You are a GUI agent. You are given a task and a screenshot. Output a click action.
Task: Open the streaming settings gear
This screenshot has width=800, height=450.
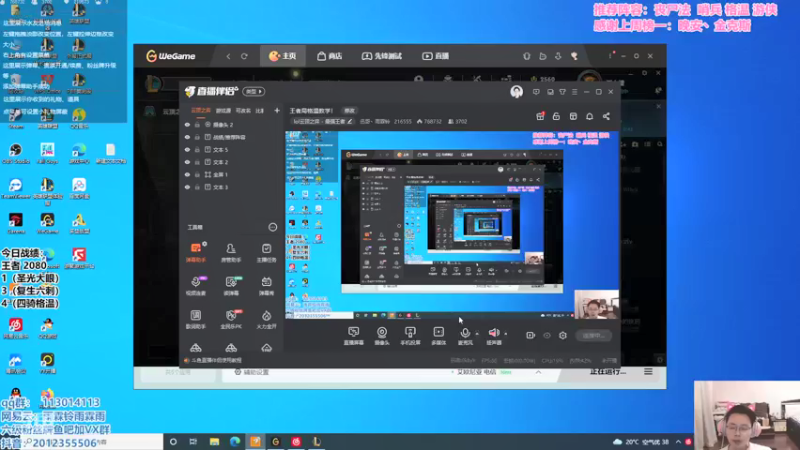pyautogui.click(x=563, y=335)
